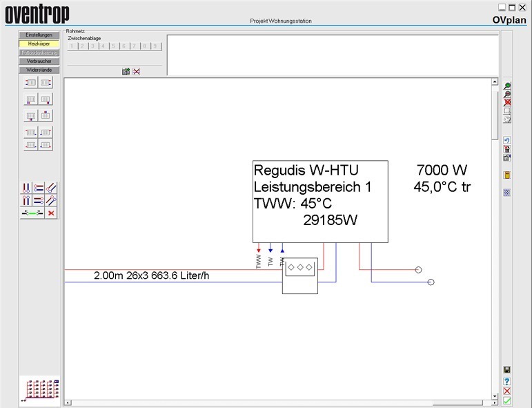Open the yellow calculator icon
Screen dimensions: 532x408
[507, 175]
